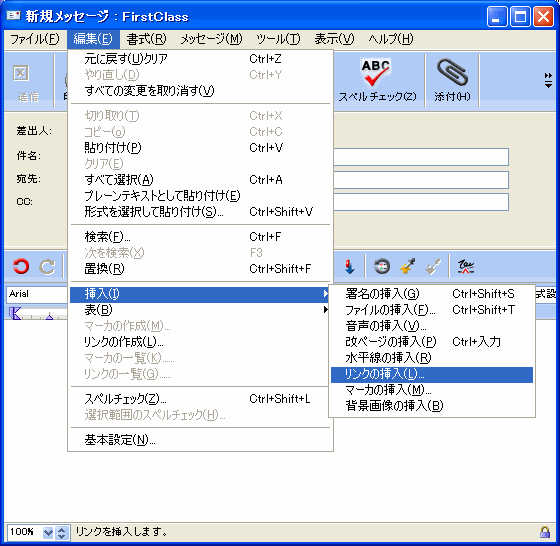Click the Arial font name box
This screenshot has height=546, width=560.
[x=37, y=294]
